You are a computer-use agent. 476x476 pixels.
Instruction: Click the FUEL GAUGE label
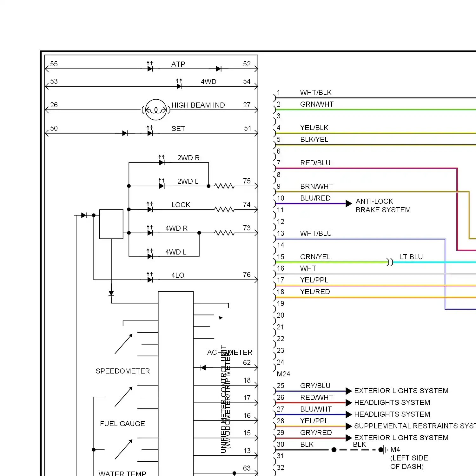(x=122, y=424)
